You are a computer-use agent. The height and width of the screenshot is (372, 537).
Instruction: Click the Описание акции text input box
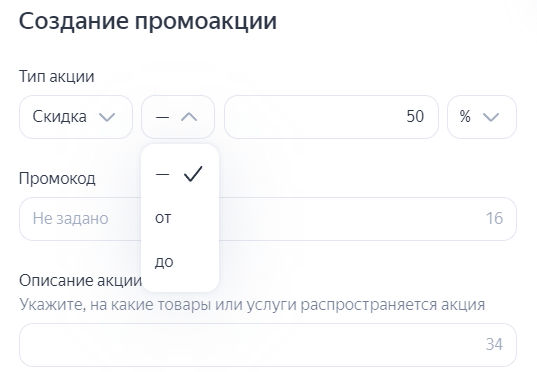[x=267, y=345]
